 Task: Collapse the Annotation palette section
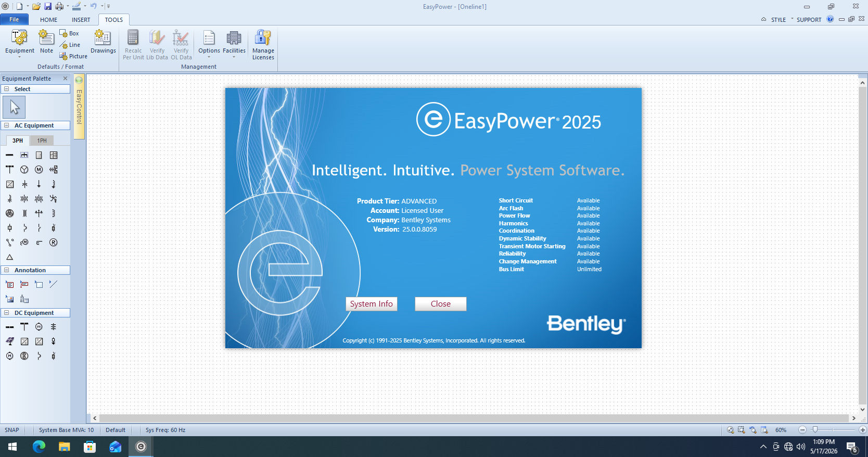coord(7,270)
